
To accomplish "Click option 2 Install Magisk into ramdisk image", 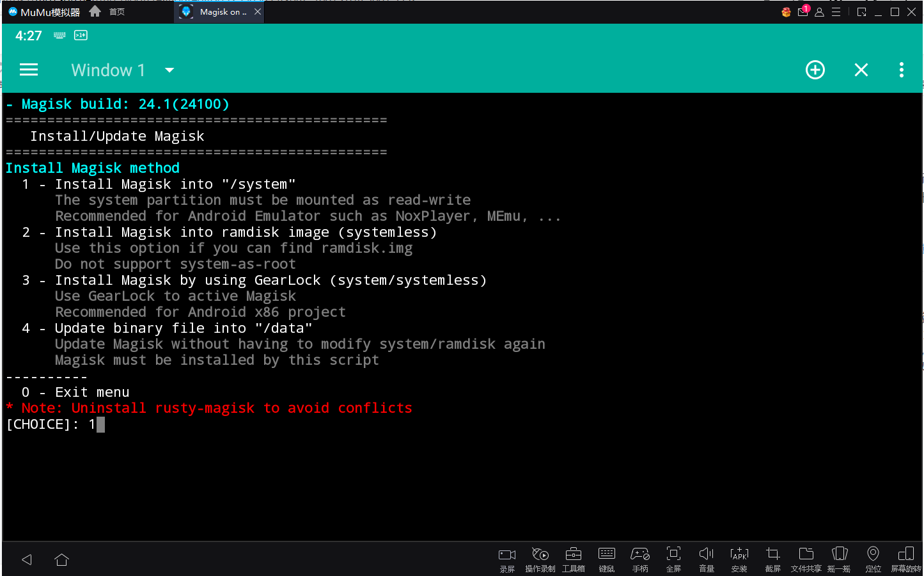I will (229, 232).
